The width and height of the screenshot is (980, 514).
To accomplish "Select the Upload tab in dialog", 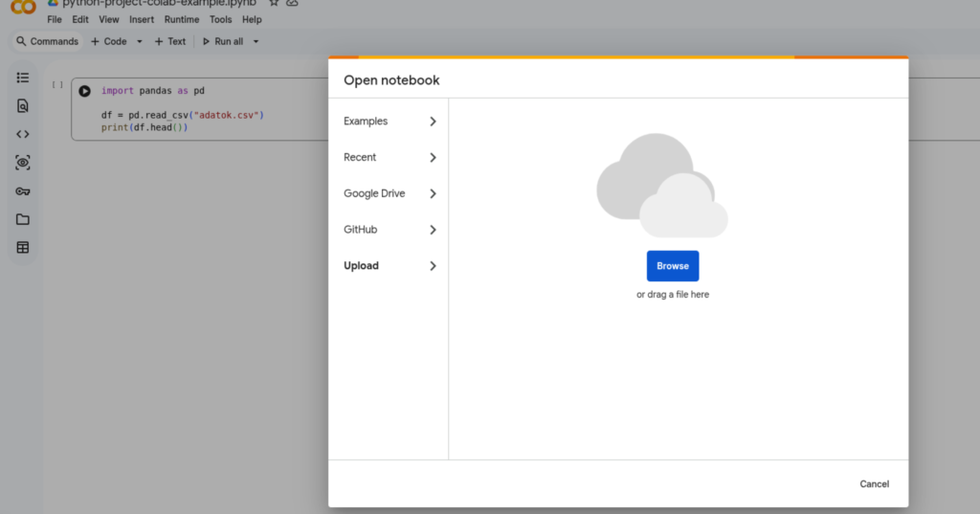I will pos(389,266).
